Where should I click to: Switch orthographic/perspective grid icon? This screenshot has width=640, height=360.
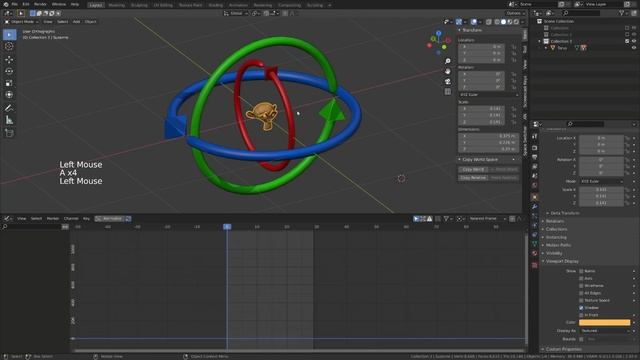pyautogui.click(x=448, y=91)
